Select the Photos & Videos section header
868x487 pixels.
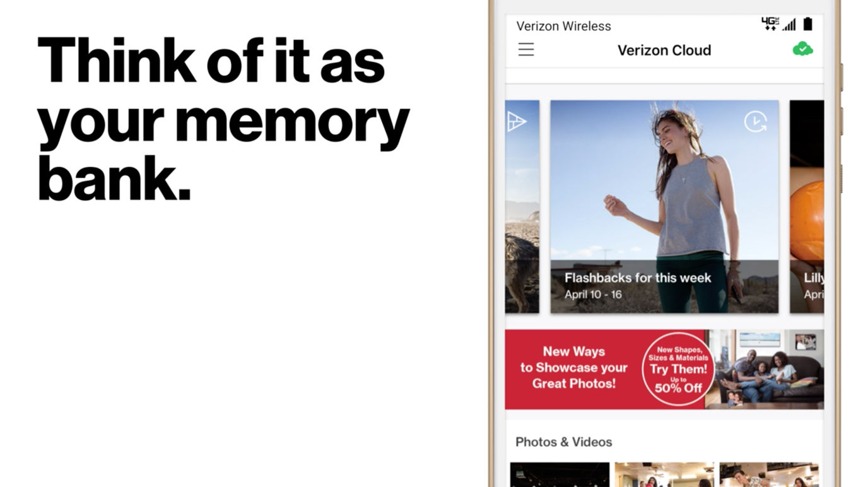[564, 442]
